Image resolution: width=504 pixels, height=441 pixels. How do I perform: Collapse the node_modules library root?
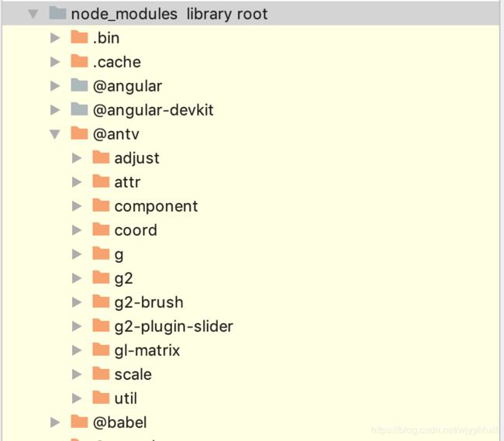click(x=33, y=14)
